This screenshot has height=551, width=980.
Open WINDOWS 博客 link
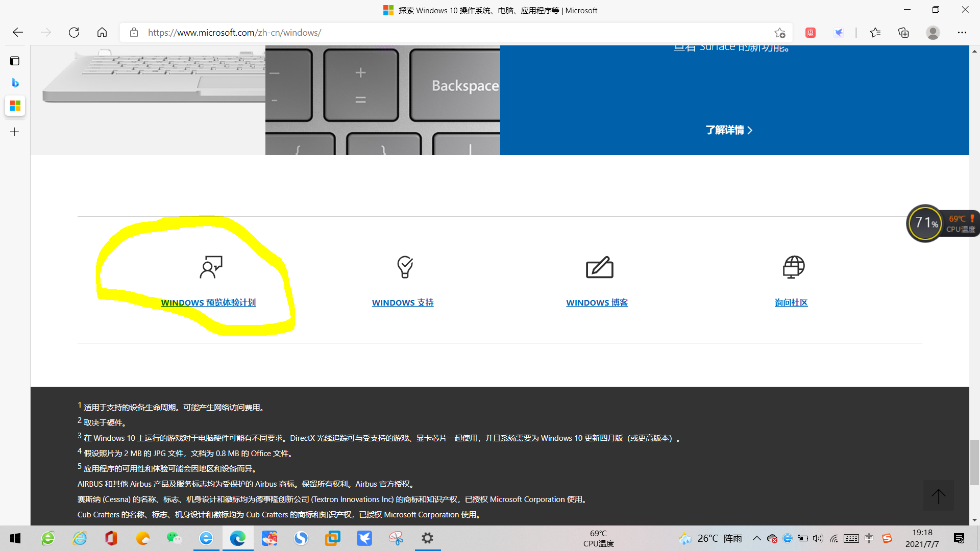pos(597,303)
